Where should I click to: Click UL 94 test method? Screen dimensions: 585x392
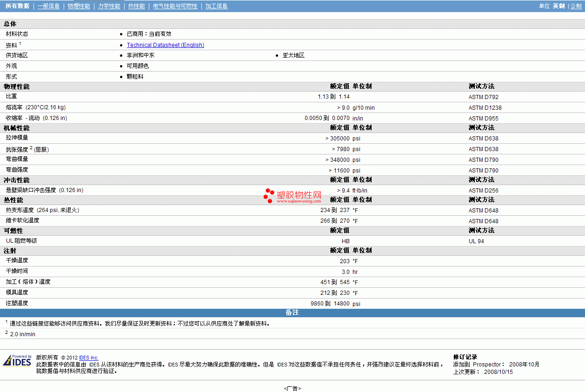(476, 241)
